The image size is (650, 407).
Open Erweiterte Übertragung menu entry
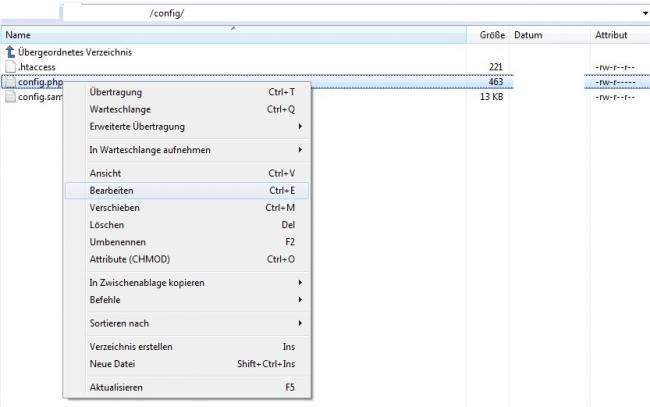click(187, 126)
